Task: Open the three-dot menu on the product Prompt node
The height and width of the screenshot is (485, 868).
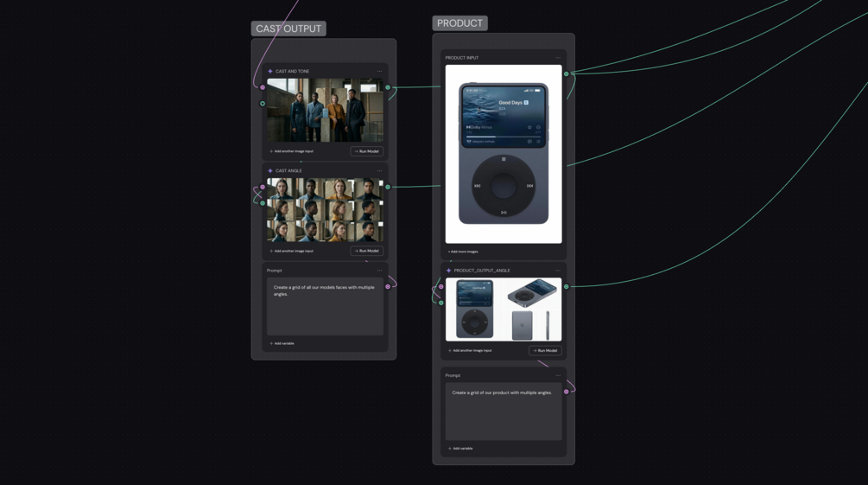Action: coord(558,375)
